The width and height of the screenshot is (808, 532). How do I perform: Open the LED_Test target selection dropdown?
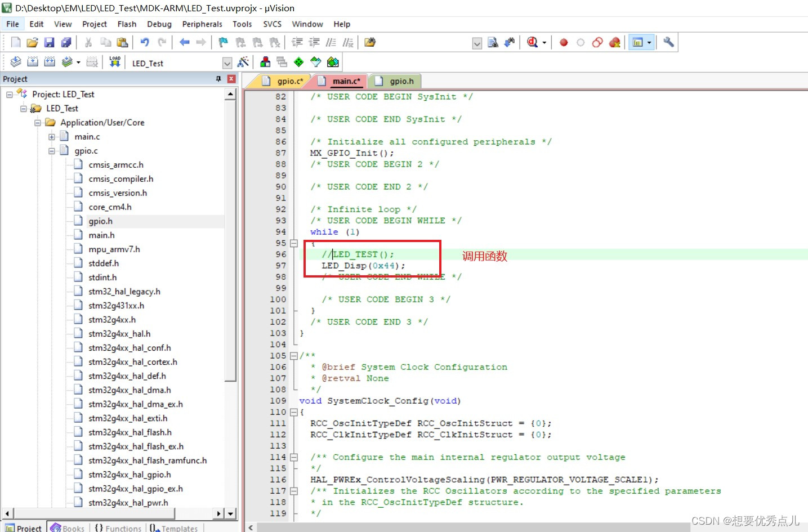coord(227,62)
